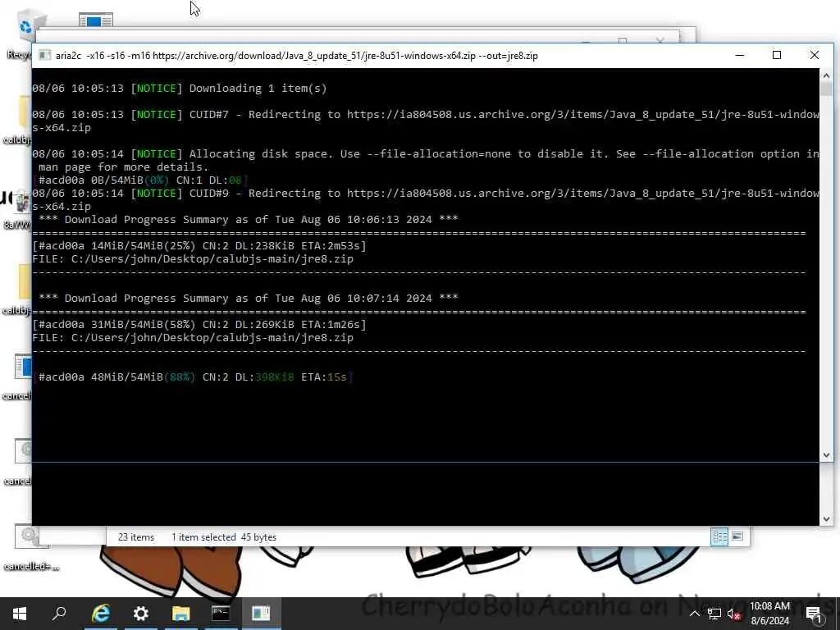840x630 pixels.
Task: Click the lower console pane scroll-down arrow
Action: coord(826,518)
